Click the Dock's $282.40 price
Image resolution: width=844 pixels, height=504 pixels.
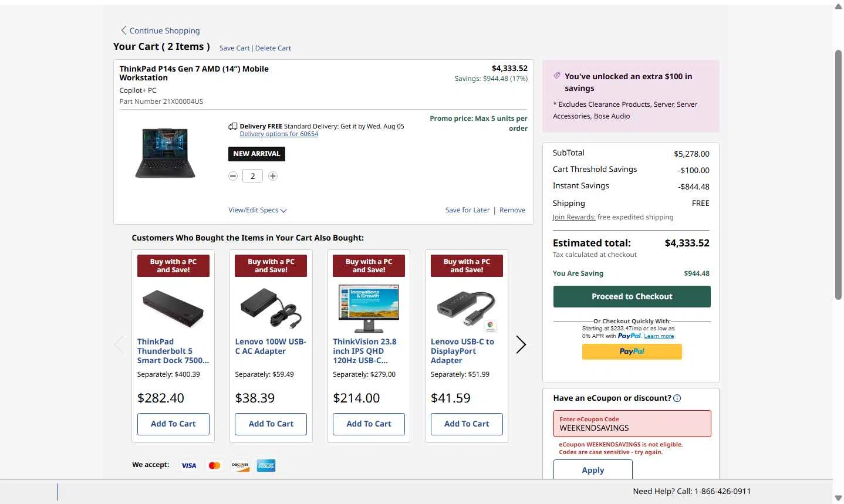coord(161,398)
